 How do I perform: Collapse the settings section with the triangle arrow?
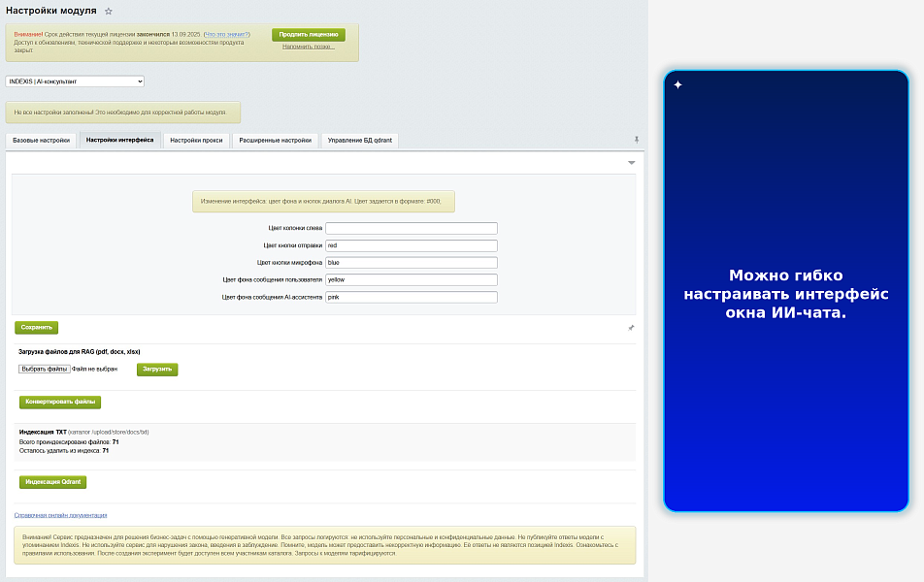(631, 163)
